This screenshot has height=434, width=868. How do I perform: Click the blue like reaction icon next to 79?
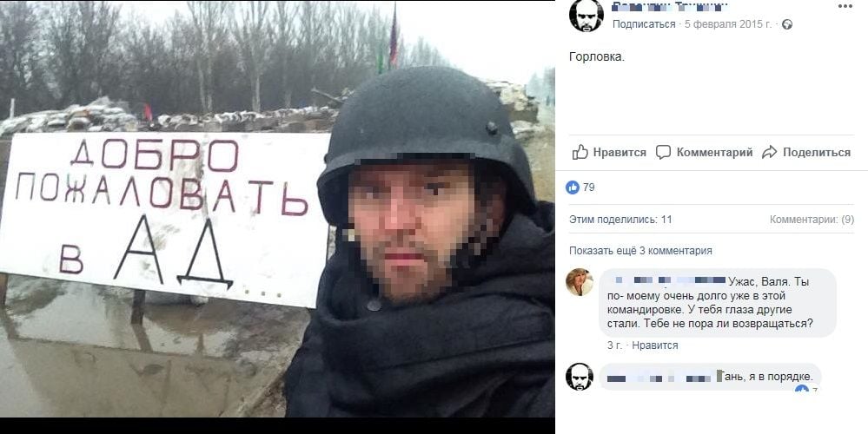pos(573,187)
